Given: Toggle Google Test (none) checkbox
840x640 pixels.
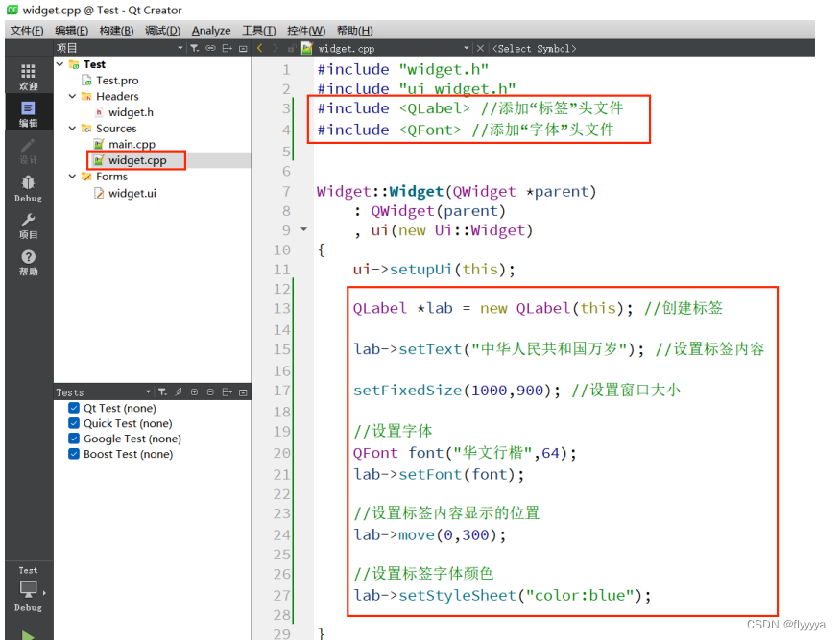Looking at the screenshot, I should [x=74, y=439].
